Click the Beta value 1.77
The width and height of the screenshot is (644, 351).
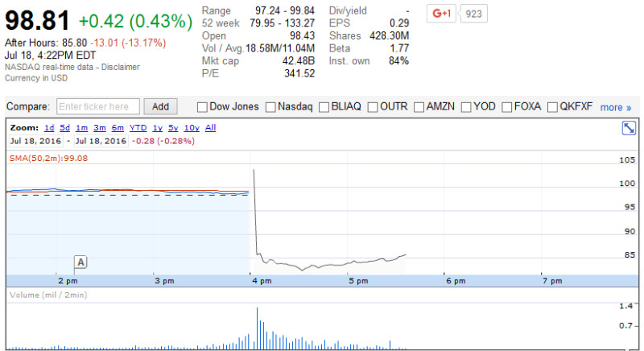[x=399, y=48]
